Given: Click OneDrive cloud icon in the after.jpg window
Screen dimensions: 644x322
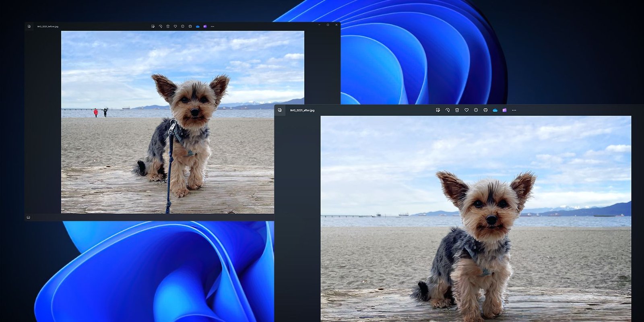Looking at the screenshot, I should click(495, 110).
